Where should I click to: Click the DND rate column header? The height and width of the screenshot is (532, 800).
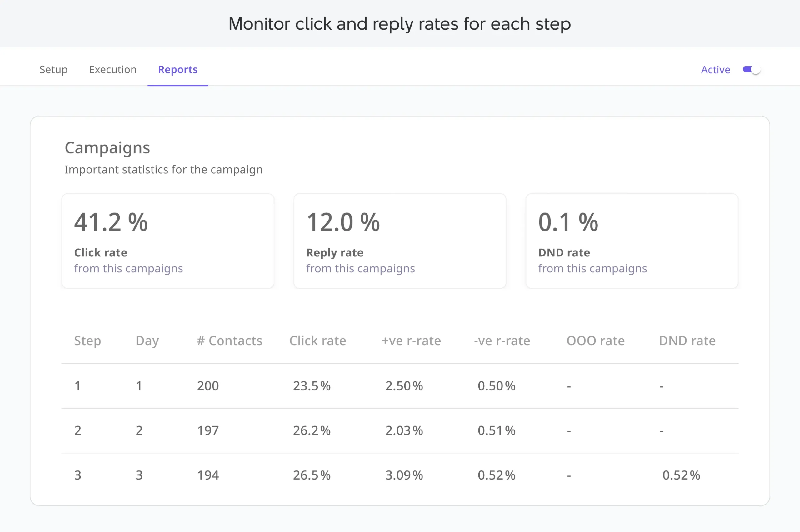(687, 341)
